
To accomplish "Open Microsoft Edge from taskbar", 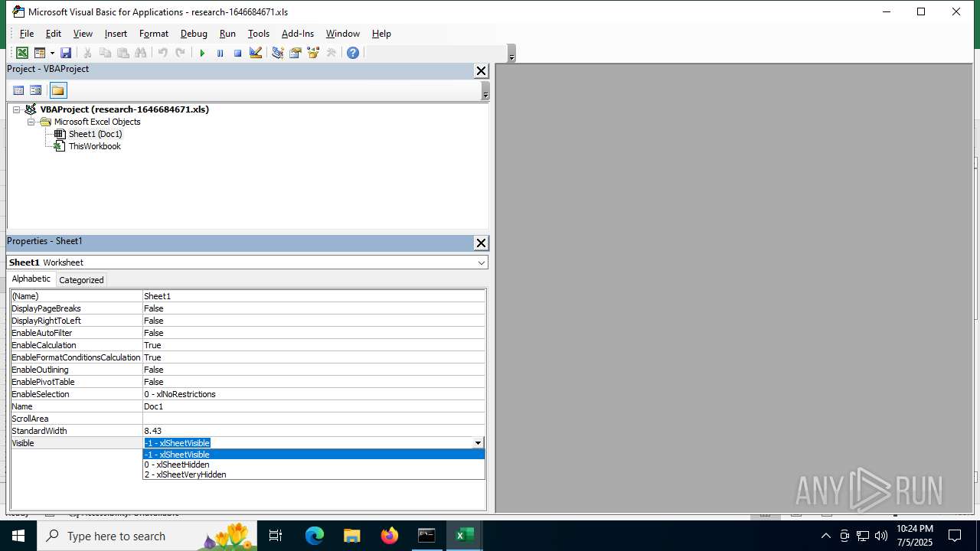I will point(315,536).
